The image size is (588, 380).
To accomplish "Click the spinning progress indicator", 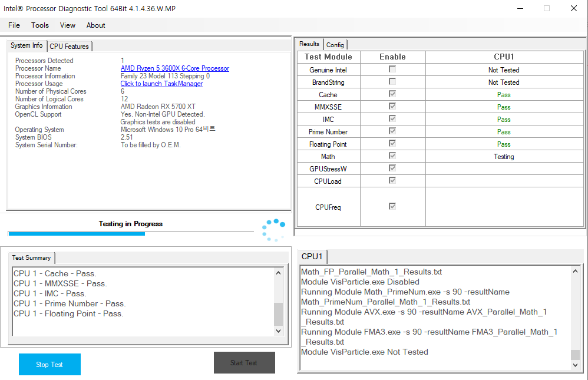I will pos(274,230).
